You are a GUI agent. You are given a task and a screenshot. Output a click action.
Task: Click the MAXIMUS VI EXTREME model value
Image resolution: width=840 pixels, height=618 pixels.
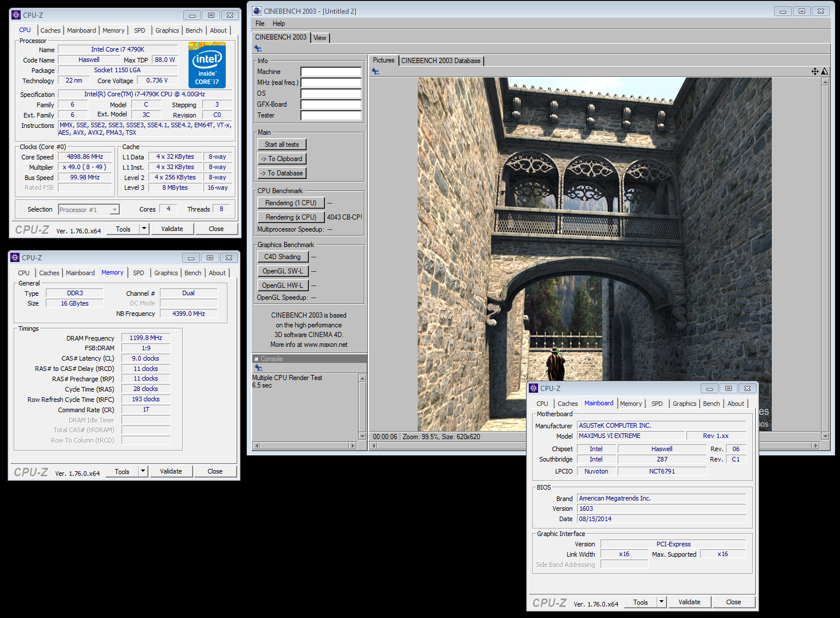(x=630, y=436)
